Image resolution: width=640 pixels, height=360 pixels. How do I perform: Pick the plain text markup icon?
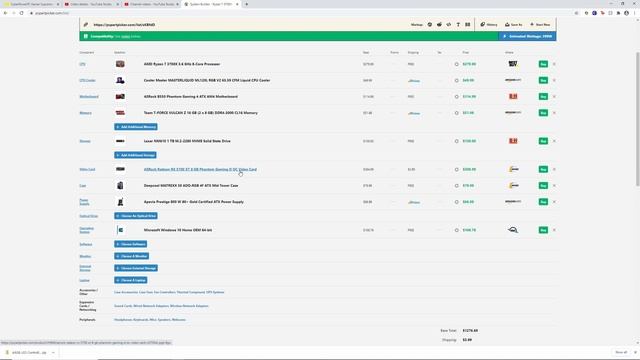pos(458,24)
